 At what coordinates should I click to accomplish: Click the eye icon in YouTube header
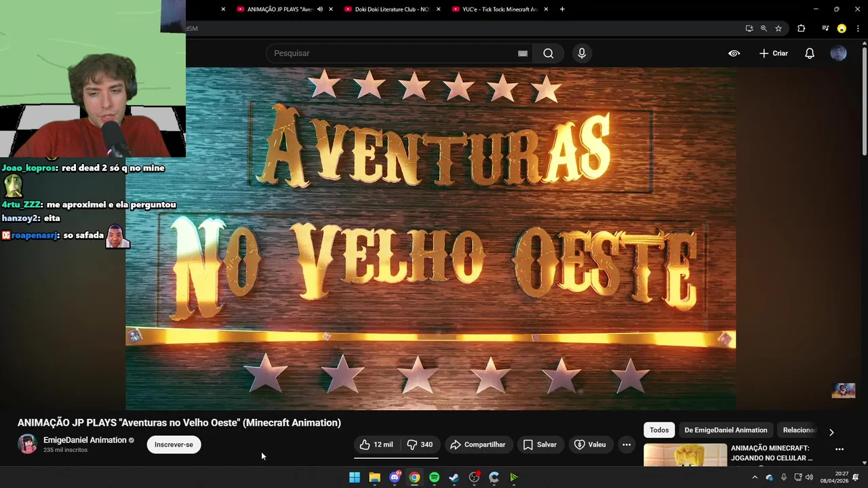click(x=734, y=54)
